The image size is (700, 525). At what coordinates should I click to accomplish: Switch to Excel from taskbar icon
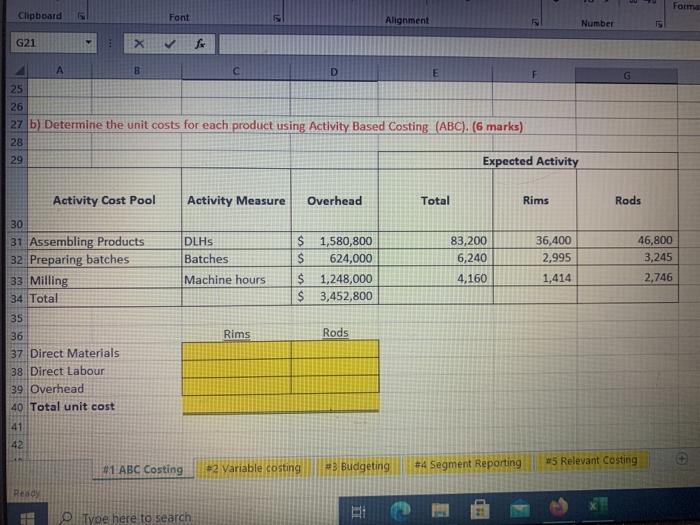click(597, 506)
